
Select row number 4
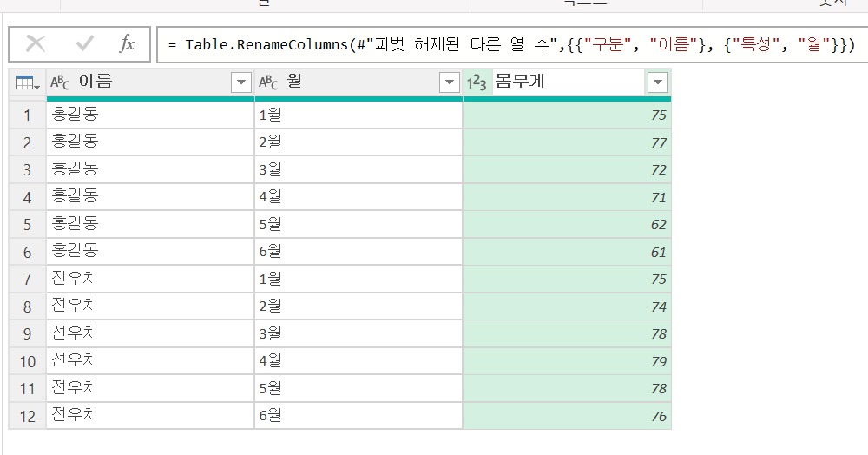(27, 198)
